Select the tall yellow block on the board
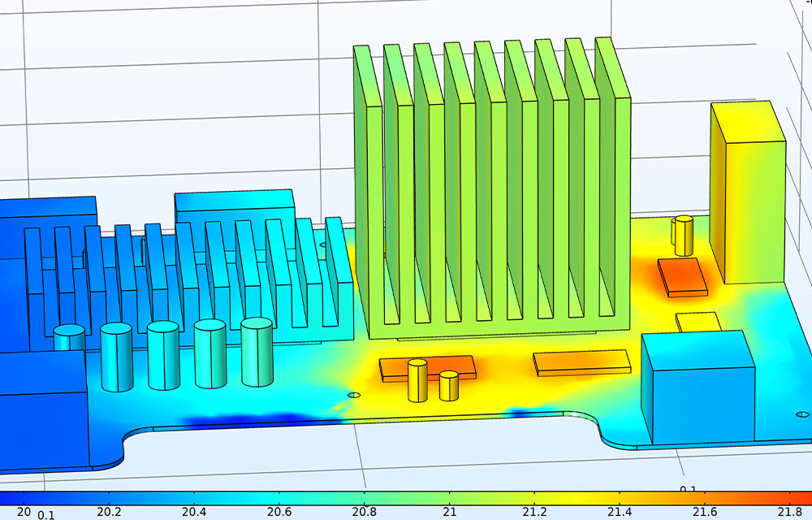Image resolution: width=812 pixels, height=520 pixels. [748, 193]
